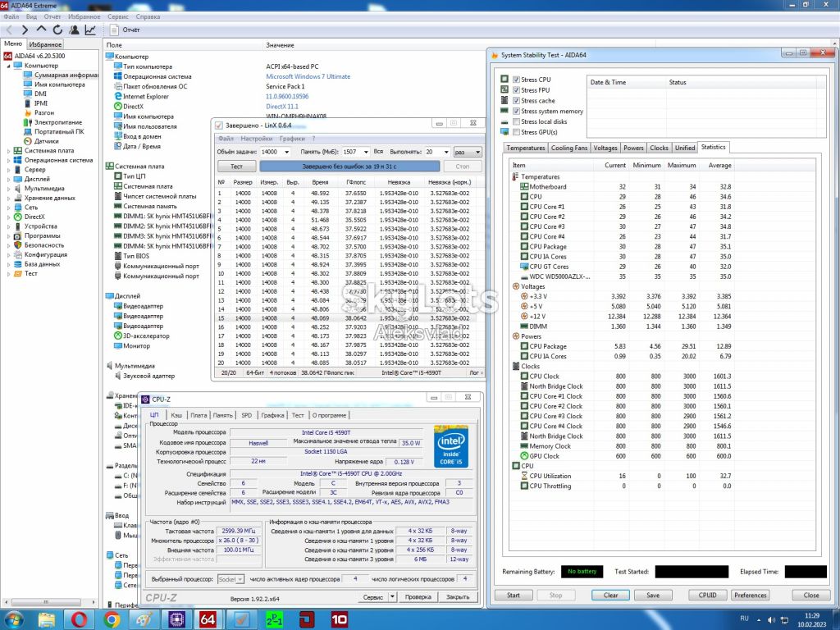Toggle the Stress FPU checkbox
The width and height of the screenshot is (840, 630).
517,90
